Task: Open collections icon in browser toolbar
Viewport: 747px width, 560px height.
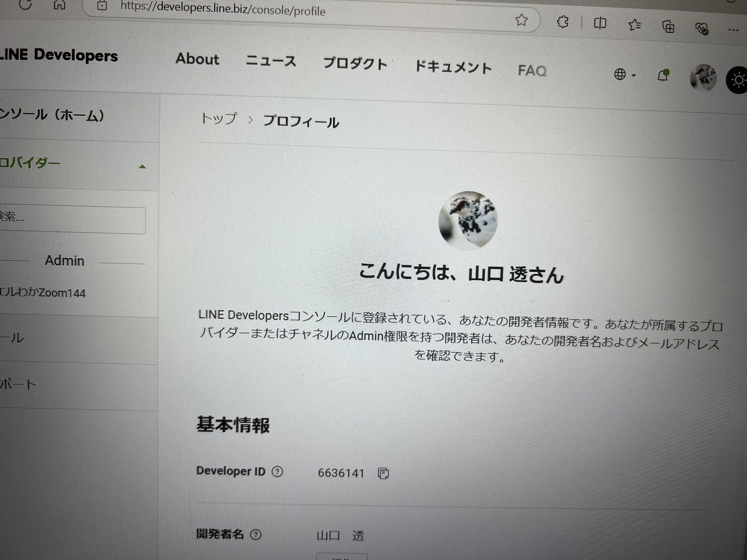Action: point(668,26)
